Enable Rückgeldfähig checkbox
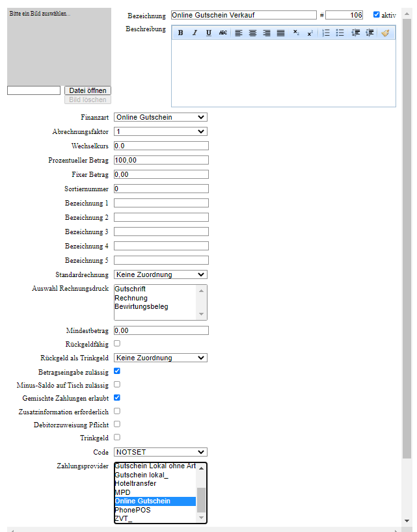This screenshot has height=532, width=417. tap(117, 343)
